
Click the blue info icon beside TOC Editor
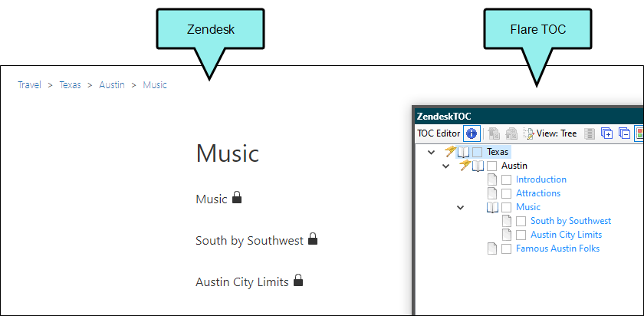472,133
